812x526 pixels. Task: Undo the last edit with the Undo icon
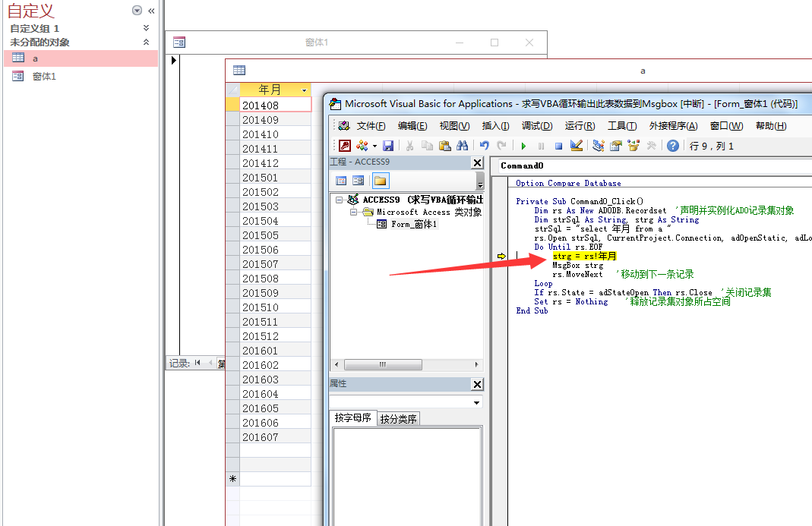click(x=484, y=146)
